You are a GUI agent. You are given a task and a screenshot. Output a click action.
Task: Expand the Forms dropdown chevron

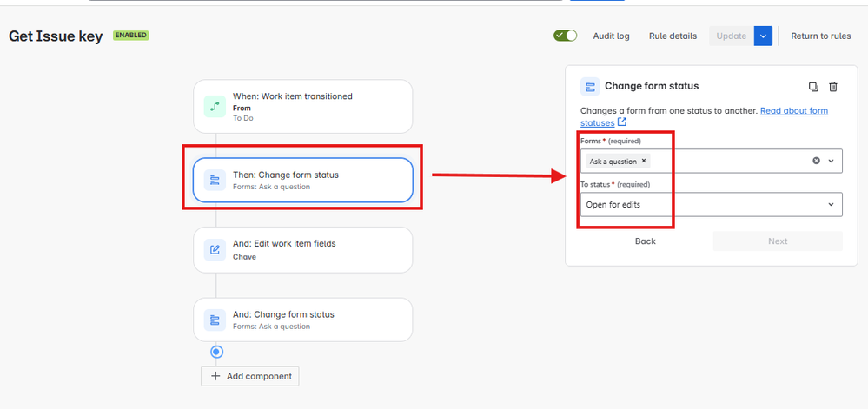click(831, 161)
